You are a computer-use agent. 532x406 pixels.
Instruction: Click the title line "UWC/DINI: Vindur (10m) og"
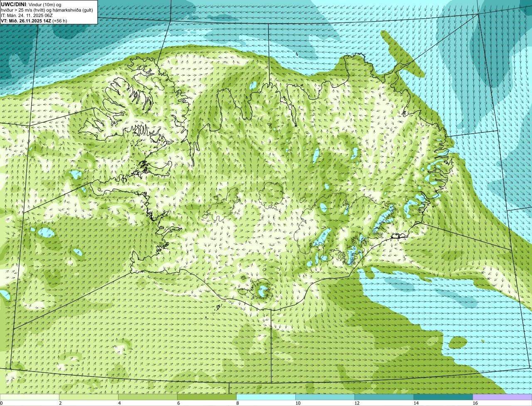coord(31,4)
